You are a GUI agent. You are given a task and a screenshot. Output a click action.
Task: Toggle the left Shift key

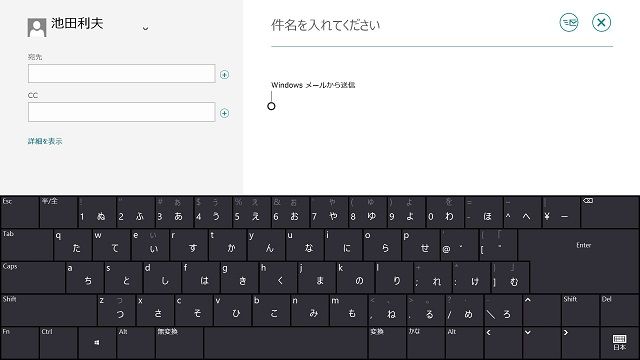[x=49, y=310]
